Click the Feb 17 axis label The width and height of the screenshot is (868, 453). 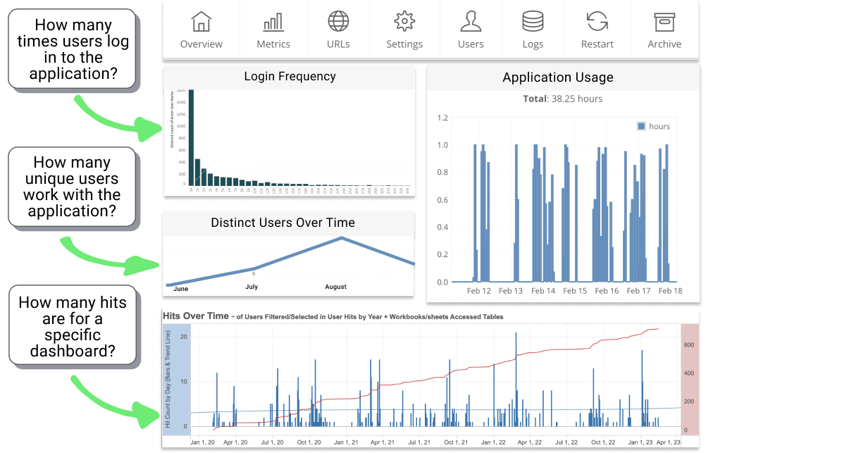tap(639, 290)
